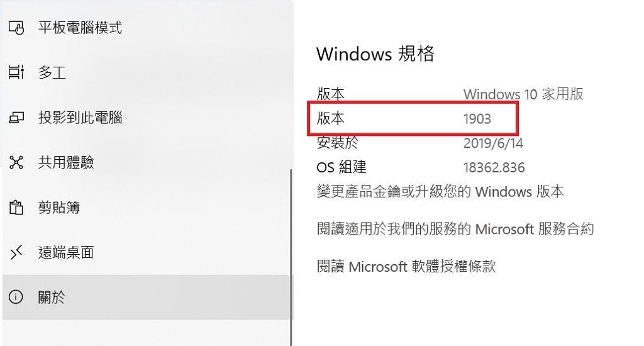
Task: Click the About info icon beside 關於
Action: (x=16, y=297)
